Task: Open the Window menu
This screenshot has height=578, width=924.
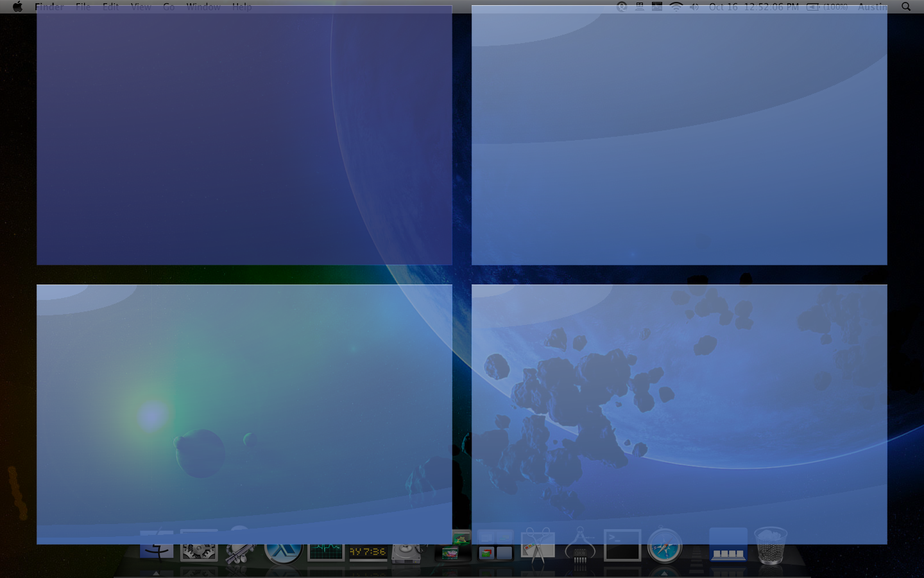Action: 203,6
